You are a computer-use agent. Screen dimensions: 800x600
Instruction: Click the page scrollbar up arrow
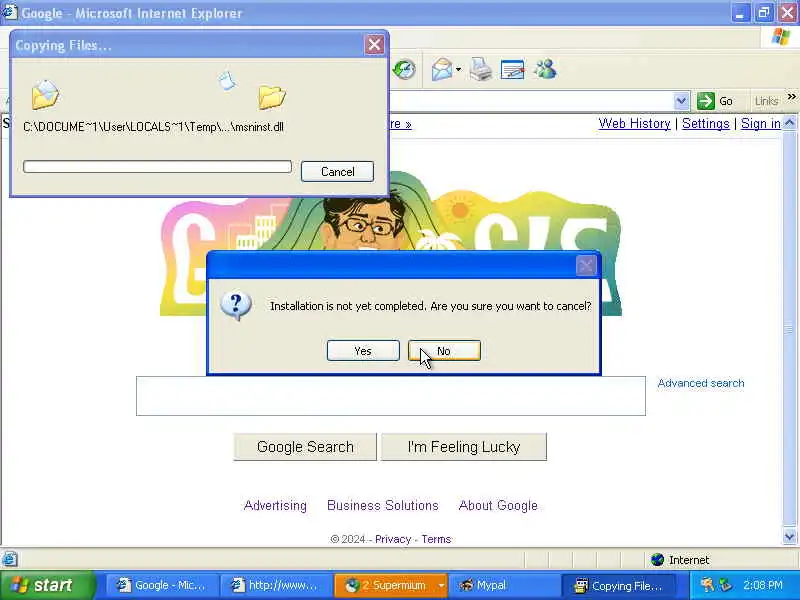(x=789, y=123)
